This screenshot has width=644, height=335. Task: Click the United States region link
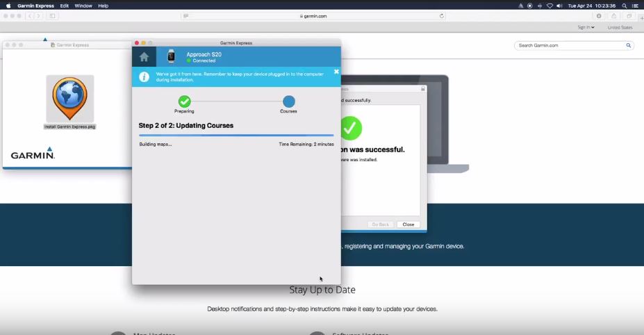(x=620, y=28)
